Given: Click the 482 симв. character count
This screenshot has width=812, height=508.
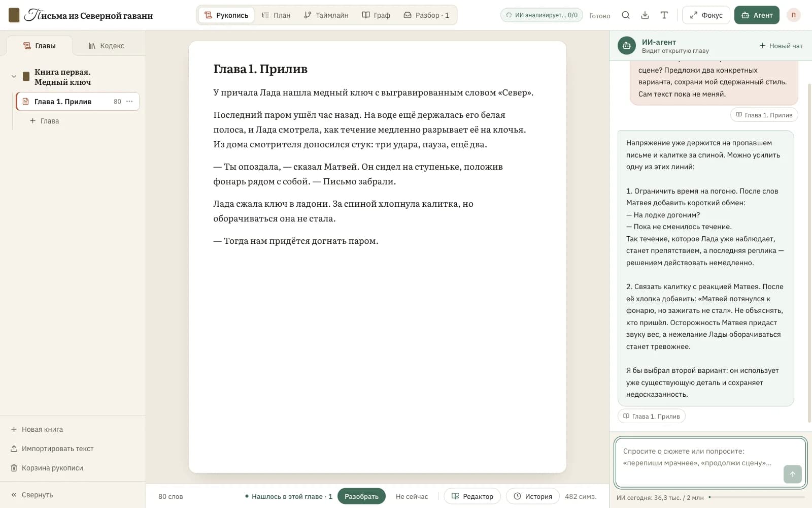Looking at the screenshot, I should 581,496.
